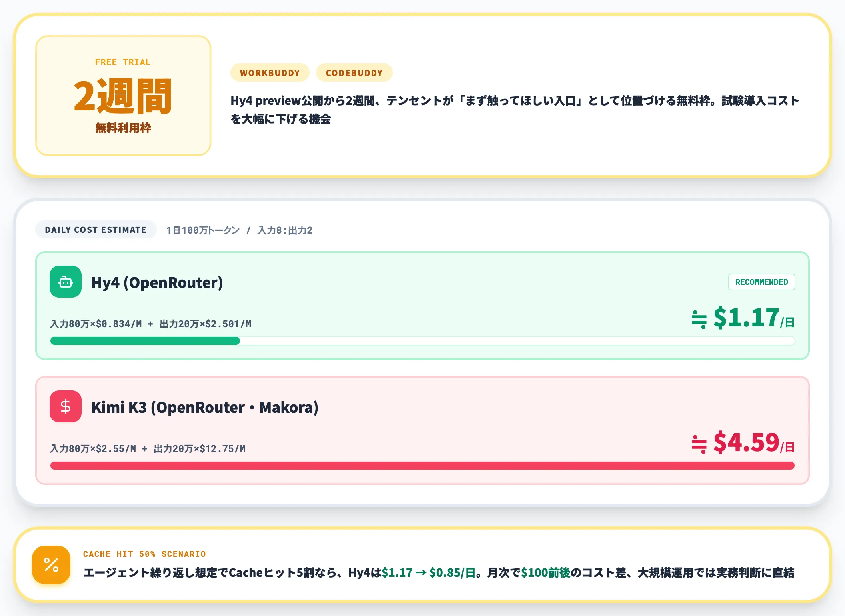Click the RECOMMENDED badge
The image size is (845, 616).
tap(761, 282)
